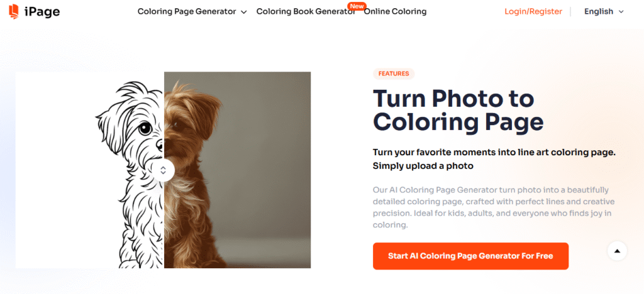The height and width of the screenshot is (294, 644).
Task: Click the gray AI Coloring Page Generator description
Action: [493, 207]
